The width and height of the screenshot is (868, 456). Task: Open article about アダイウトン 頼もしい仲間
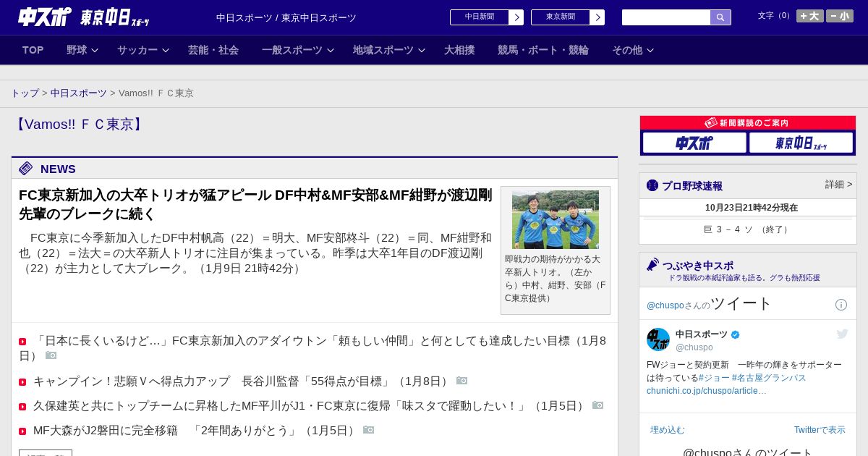click(312, 347)
